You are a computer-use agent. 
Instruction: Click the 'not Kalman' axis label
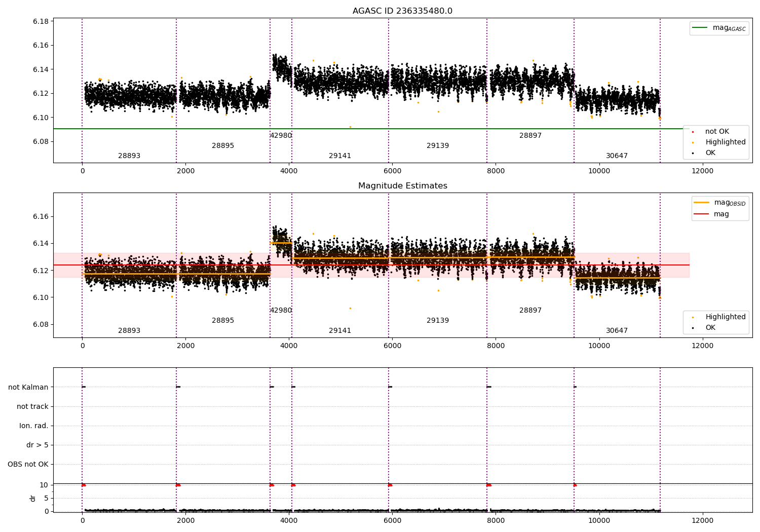28,387
